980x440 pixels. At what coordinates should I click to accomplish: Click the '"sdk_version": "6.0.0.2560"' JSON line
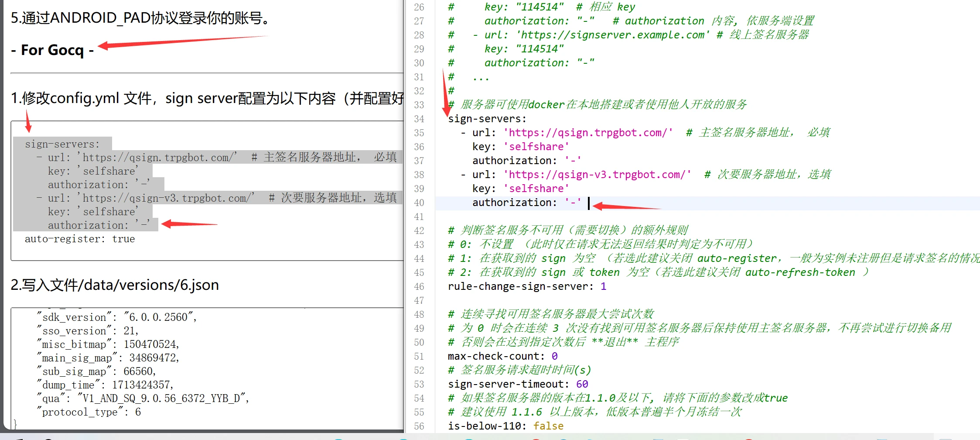coord(117,317)
